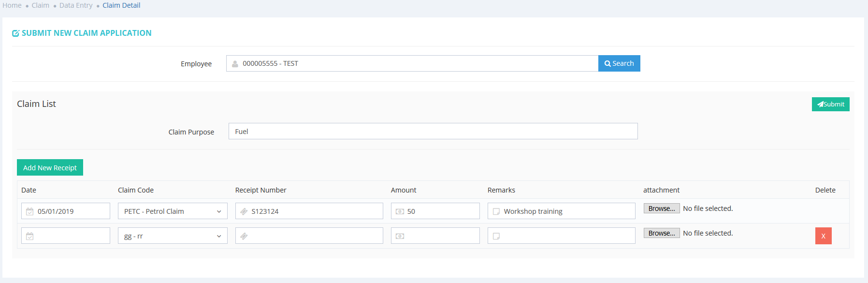Click money icon in first row amount field
The image size is (868, 283).
[x=400, y=211]
